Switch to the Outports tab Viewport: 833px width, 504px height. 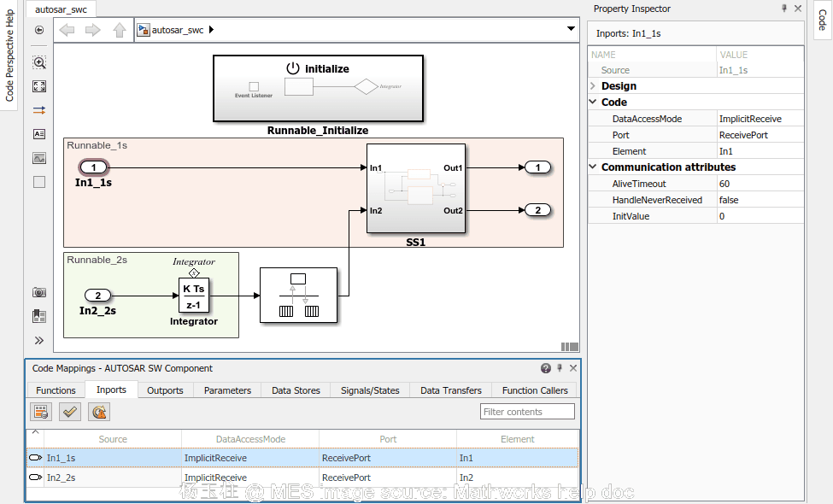(x=165, y=390)
